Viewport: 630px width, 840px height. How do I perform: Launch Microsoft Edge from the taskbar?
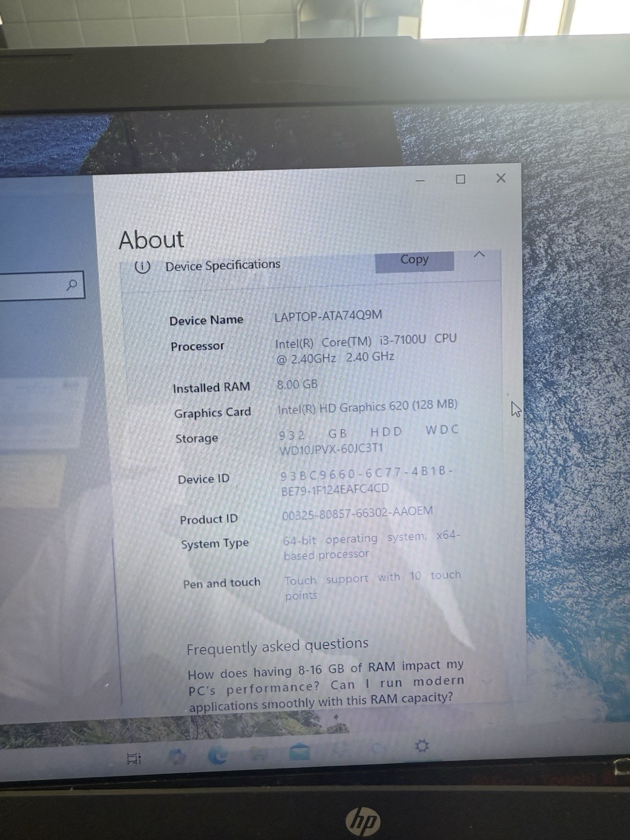tap(217, 755)
